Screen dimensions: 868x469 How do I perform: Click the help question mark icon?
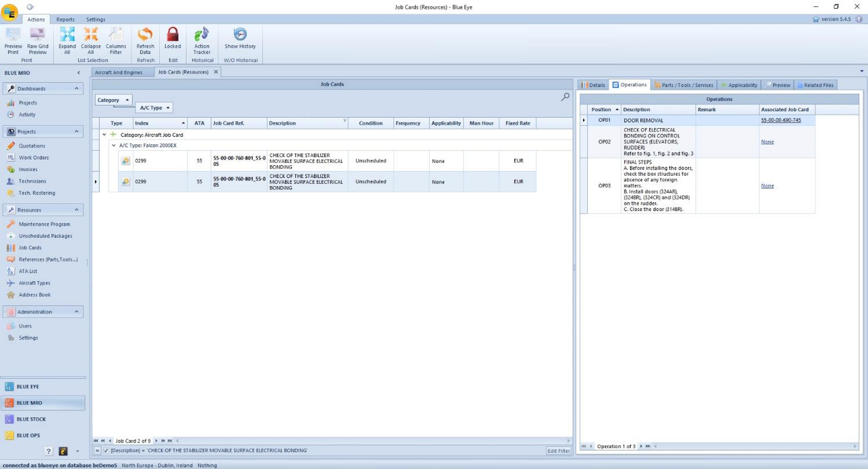coord(48,451)
